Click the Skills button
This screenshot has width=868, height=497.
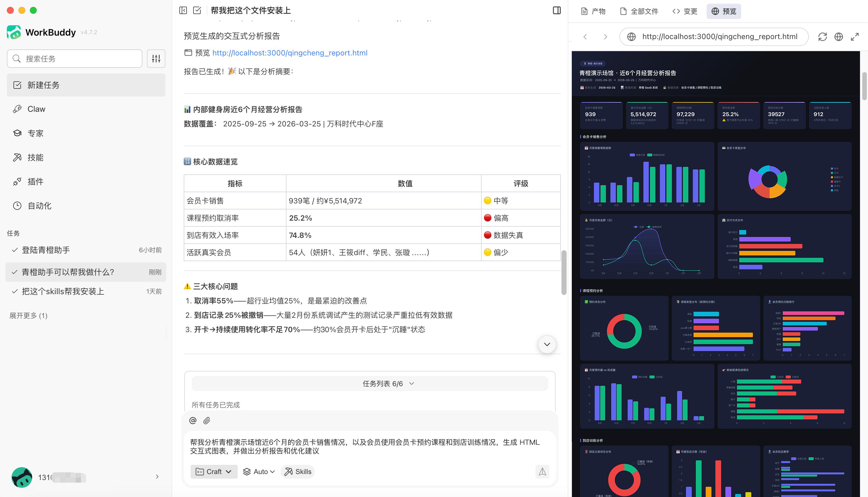(x=298, y=471)
